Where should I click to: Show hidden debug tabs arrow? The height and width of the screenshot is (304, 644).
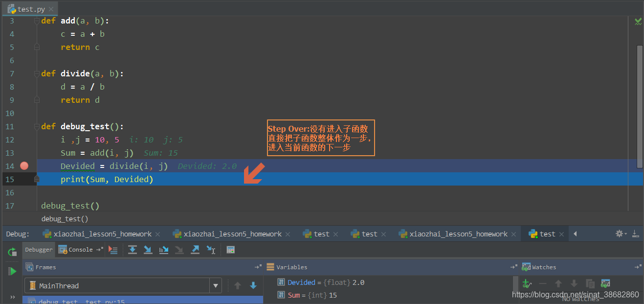coord(576,234)
